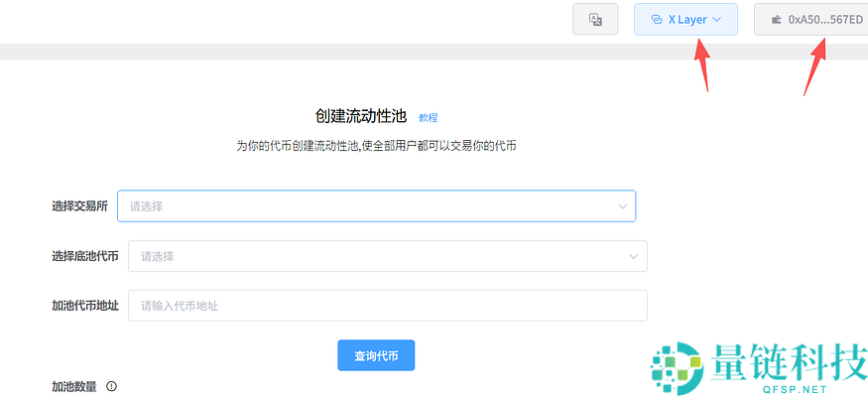Open the 教程 tutorial link
The height and width of the screenshot is (400, 868).
tap(428, 117)
